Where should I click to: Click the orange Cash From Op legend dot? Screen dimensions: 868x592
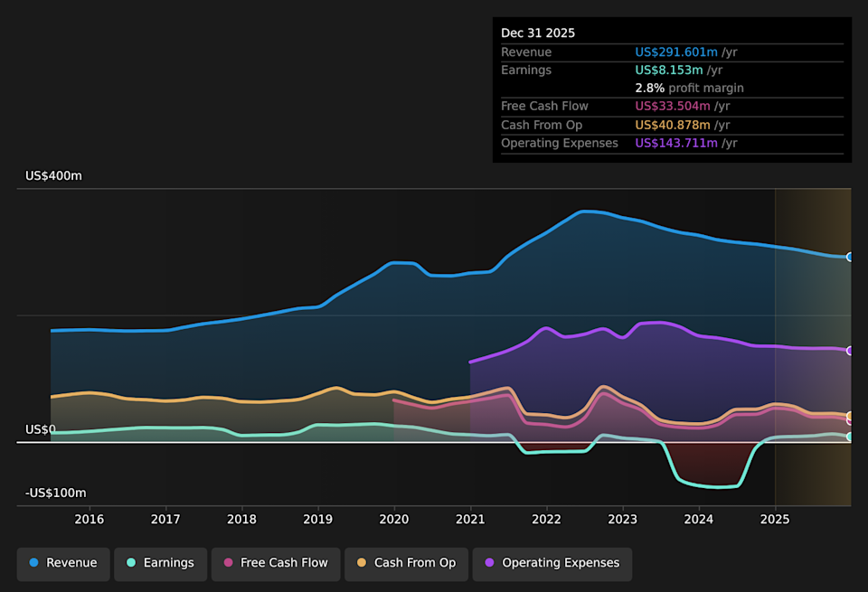pyautogui.click(x=362, y=563)
